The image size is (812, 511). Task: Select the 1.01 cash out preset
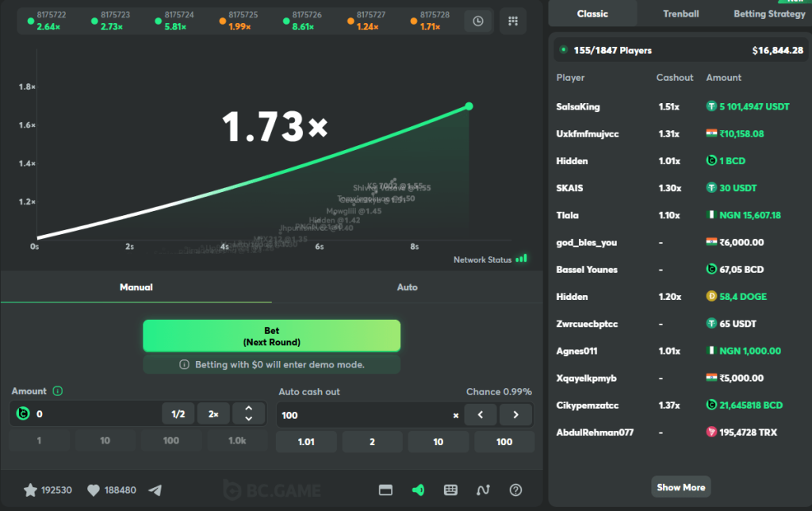[x=306, y=442]
